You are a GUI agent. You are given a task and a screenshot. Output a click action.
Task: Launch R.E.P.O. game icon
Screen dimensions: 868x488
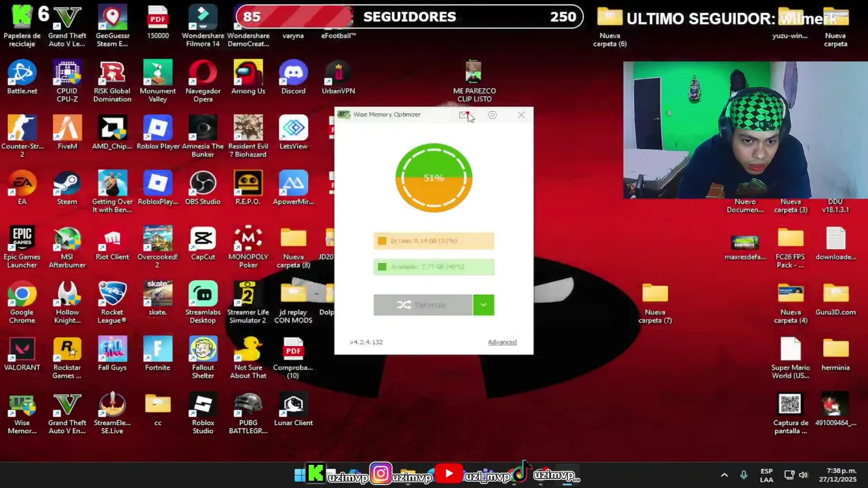(x=248, y=188)
